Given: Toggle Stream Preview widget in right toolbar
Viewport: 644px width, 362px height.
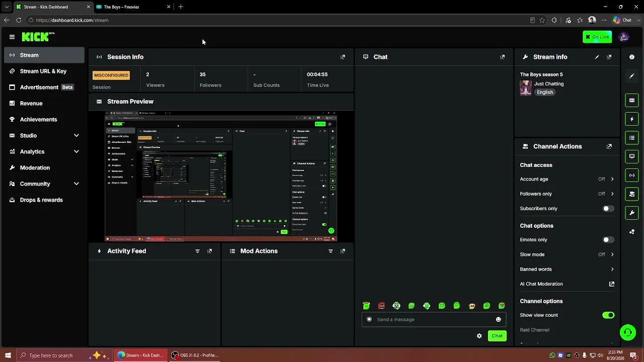Looking at the screenshot, I should [x=632, y=100].
